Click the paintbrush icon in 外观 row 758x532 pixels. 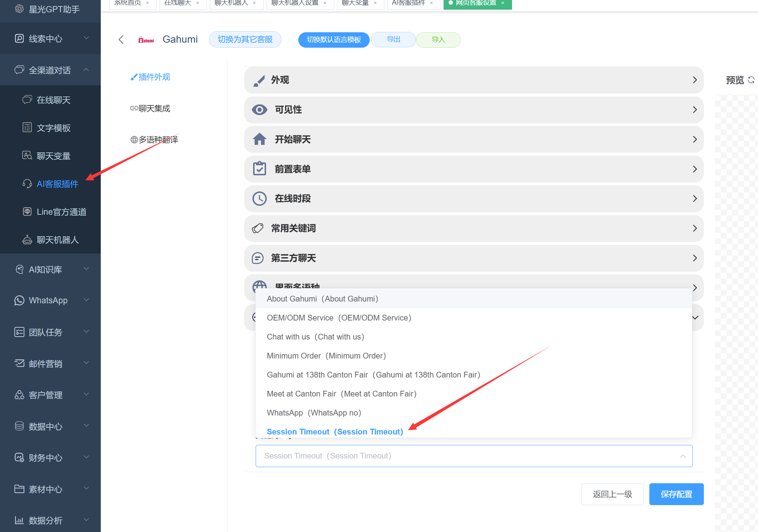(259, 80)
